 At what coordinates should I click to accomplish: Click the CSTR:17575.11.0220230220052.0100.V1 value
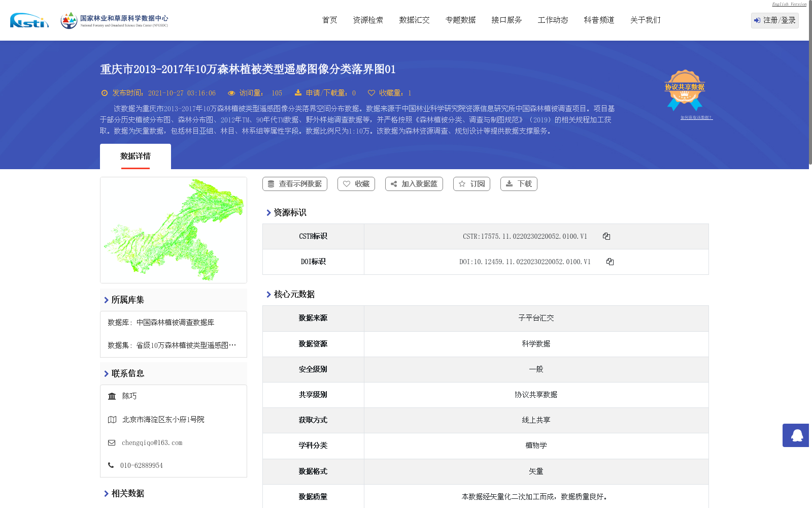click(525, 236)
